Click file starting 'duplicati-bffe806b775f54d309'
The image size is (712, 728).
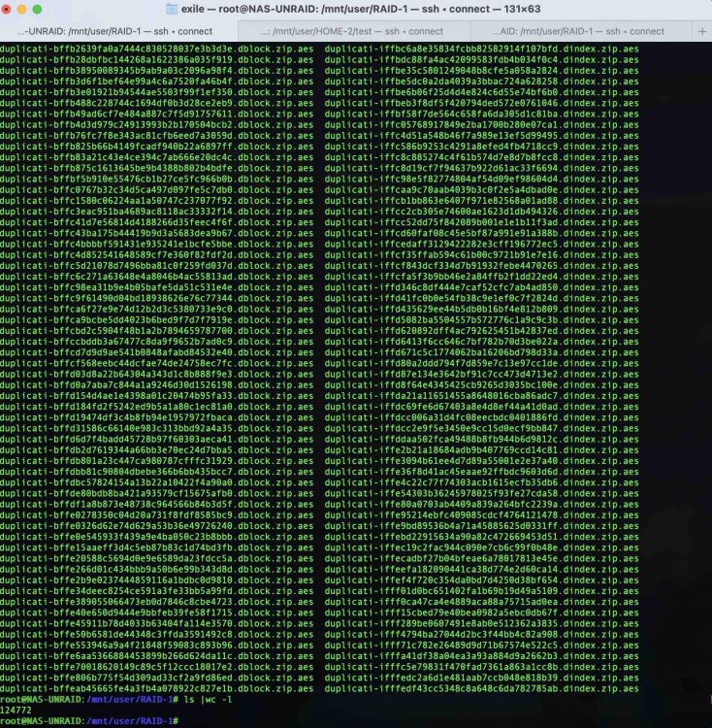click(157, 678)
